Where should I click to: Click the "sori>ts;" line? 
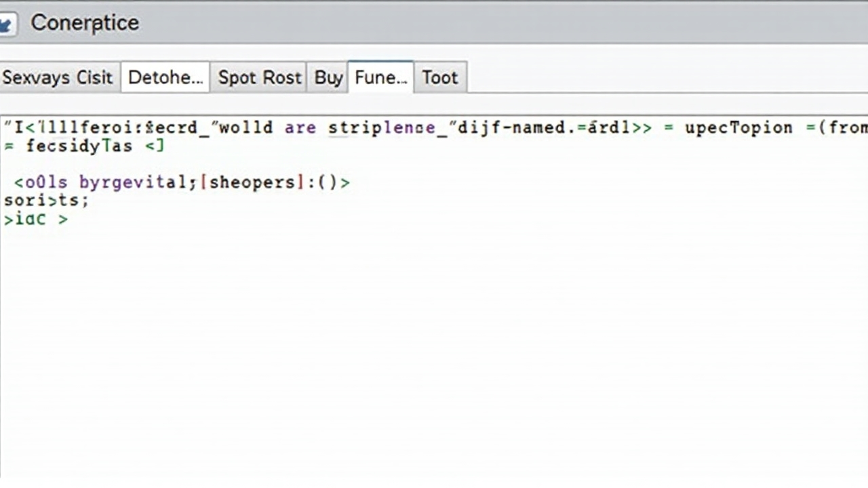coord(46,201)
